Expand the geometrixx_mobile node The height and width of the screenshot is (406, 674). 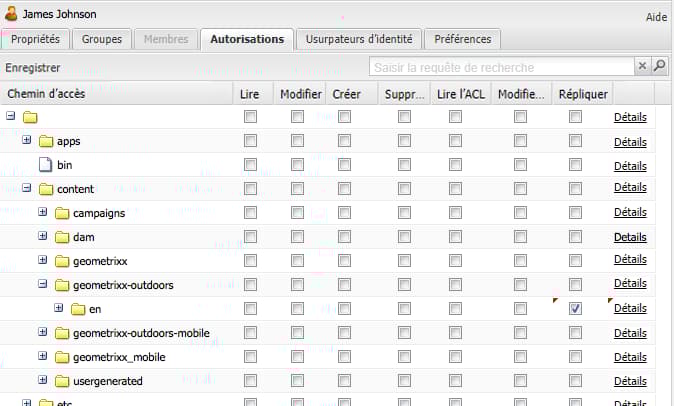coord(43,356)
